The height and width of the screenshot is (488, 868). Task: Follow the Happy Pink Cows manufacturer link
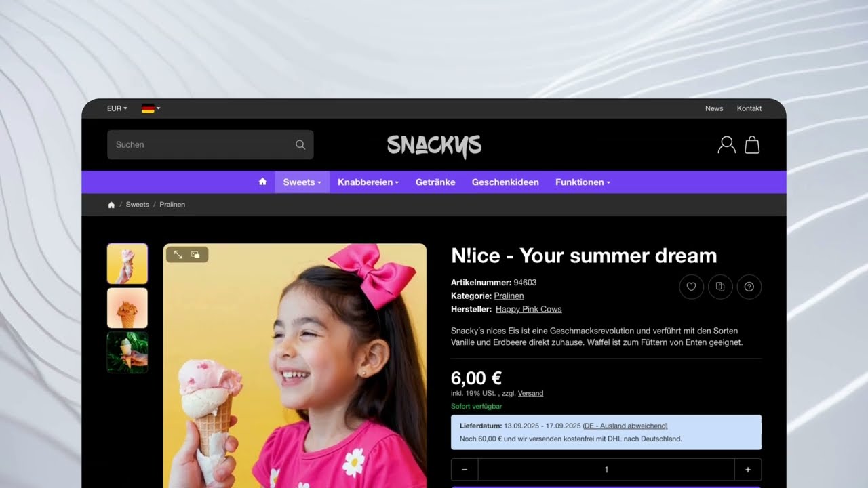529,309
